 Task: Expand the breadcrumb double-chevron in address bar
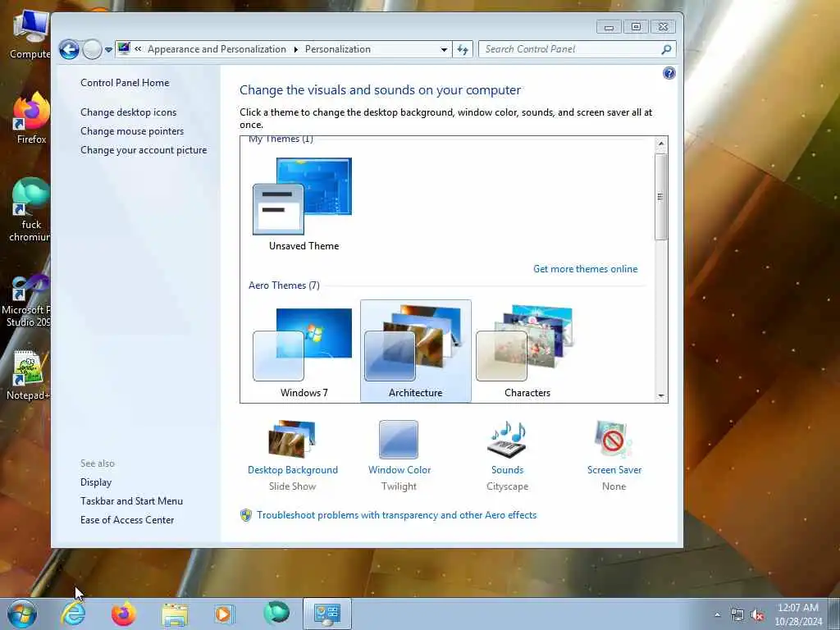[138, 48]
